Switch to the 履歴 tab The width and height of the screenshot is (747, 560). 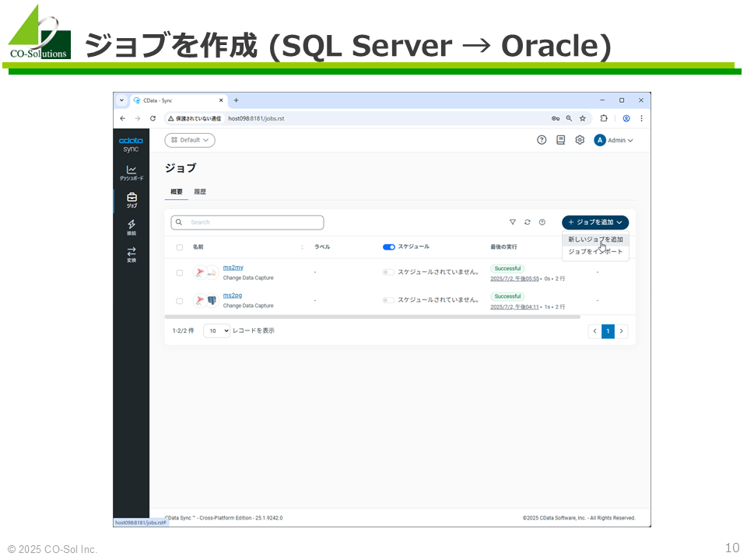tap(200, 192)
